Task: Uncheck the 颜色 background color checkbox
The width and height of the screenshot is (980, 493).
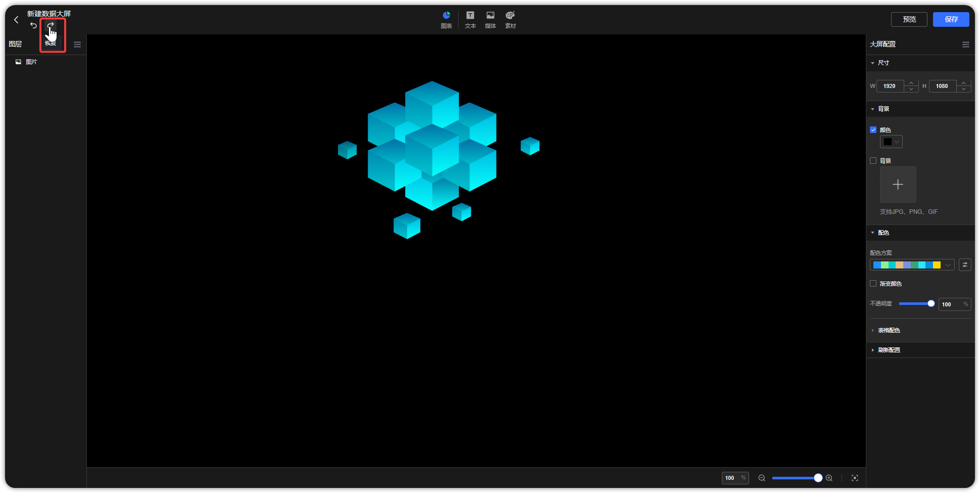Action: tap(873, 130)
